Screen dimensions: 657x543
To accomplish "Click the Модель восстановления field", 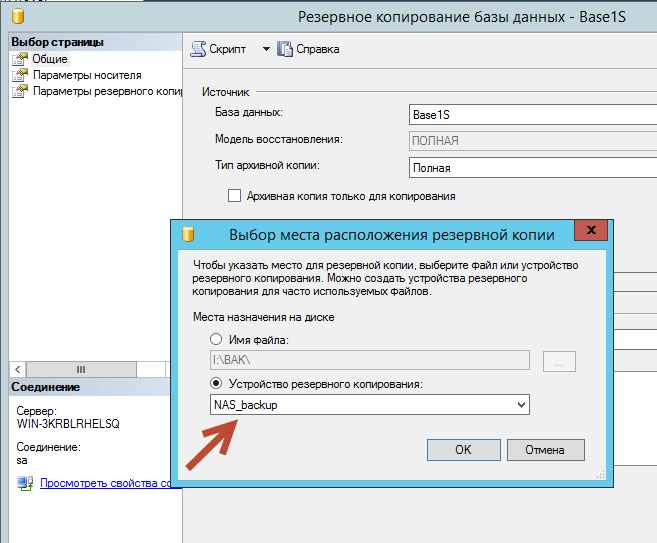I will (x=533, y=141).
